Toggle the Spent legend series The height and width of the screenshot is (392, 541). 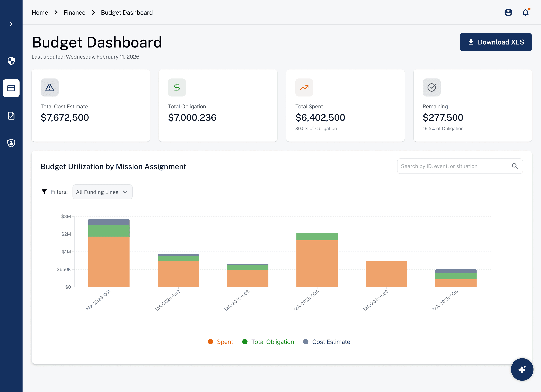(220, 342)
